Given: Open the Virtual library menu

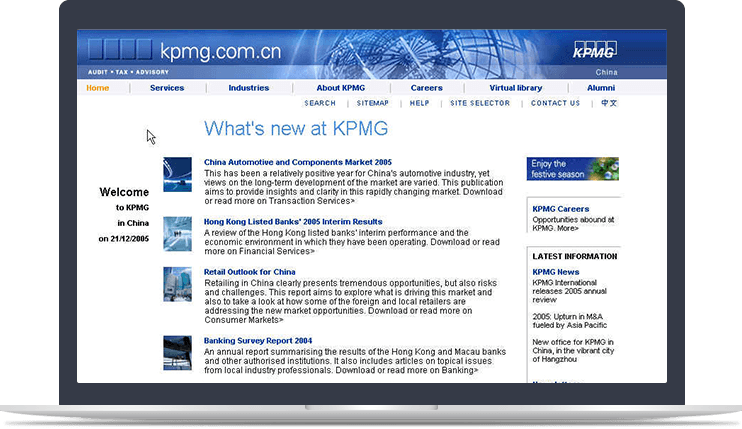Looking at the screenshot, I should coord(515,88).
